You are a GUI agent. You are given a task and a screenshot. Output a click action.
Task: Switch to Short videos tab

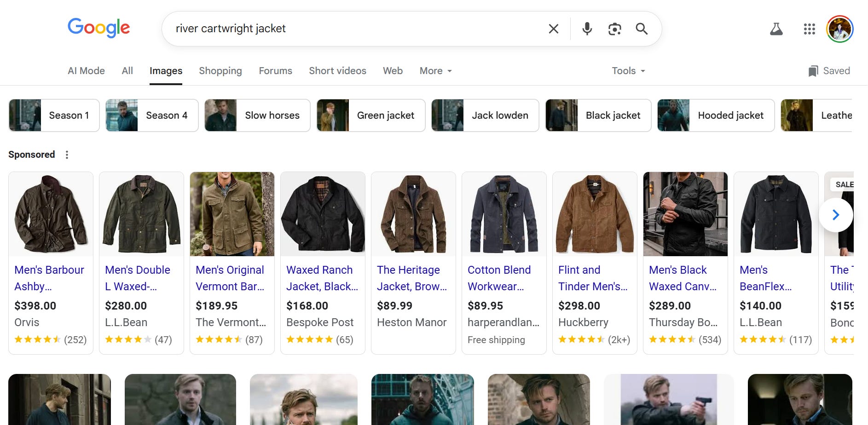pyautogui.click(x=337, y=71)
